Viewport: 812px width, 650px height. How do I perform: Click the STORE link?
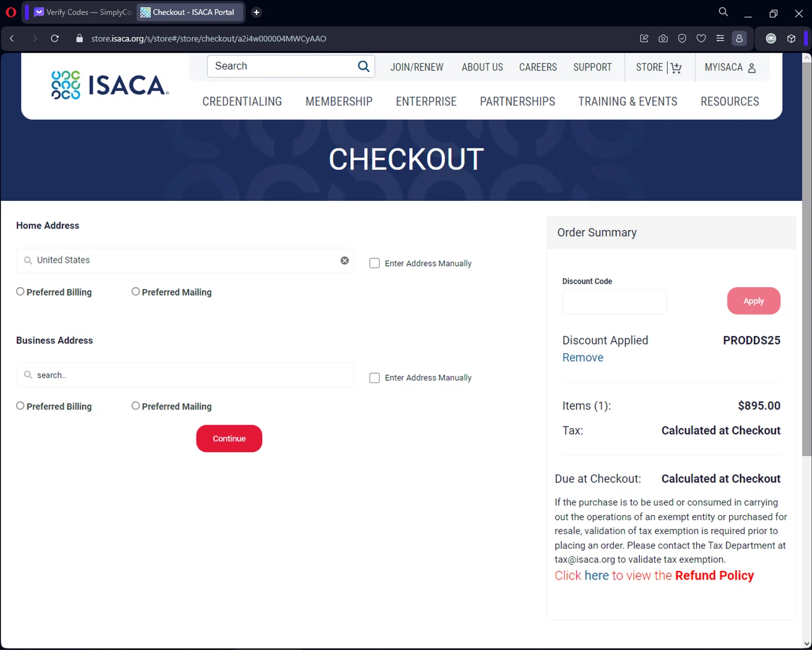click(650, 67)
